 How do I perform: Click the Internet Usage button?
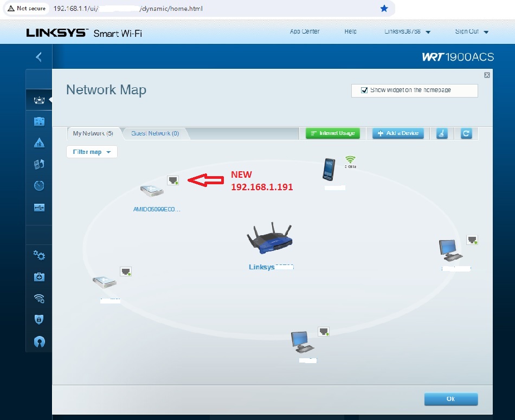(x=333, y=133)
